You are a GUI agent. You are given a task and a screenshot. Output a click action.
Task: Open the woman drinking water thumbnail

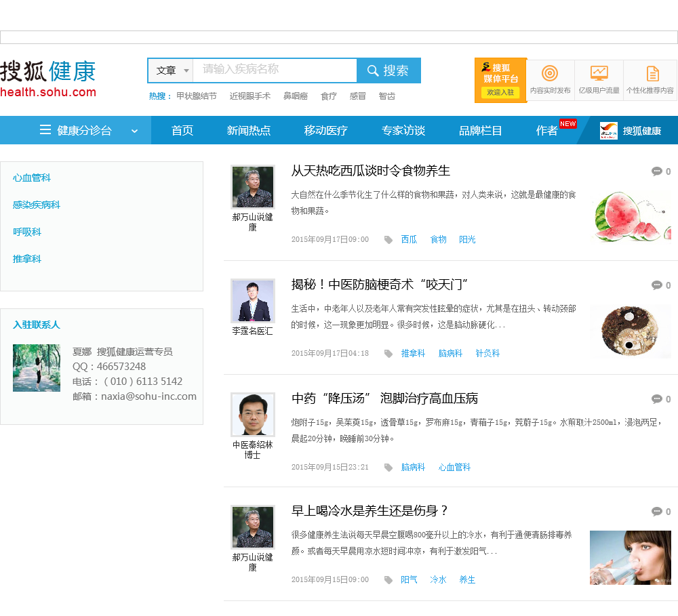[631, 558]
